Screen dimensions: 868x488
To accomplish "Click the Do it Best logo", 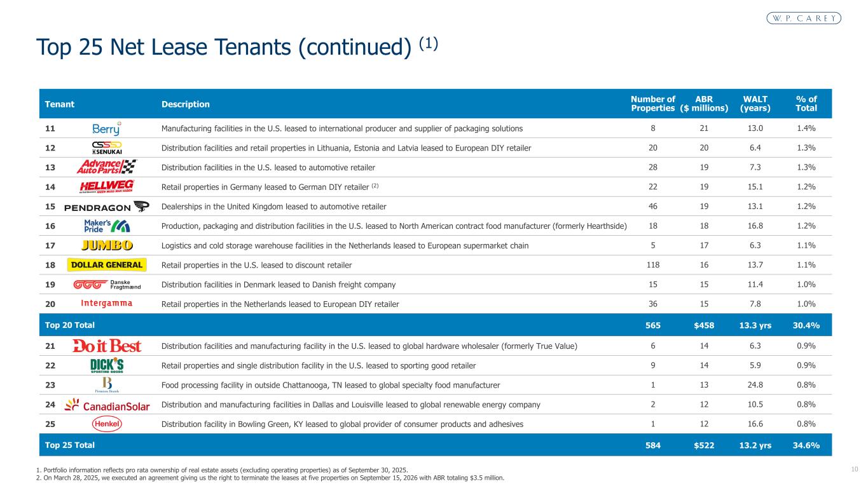I will pos(106,346).
